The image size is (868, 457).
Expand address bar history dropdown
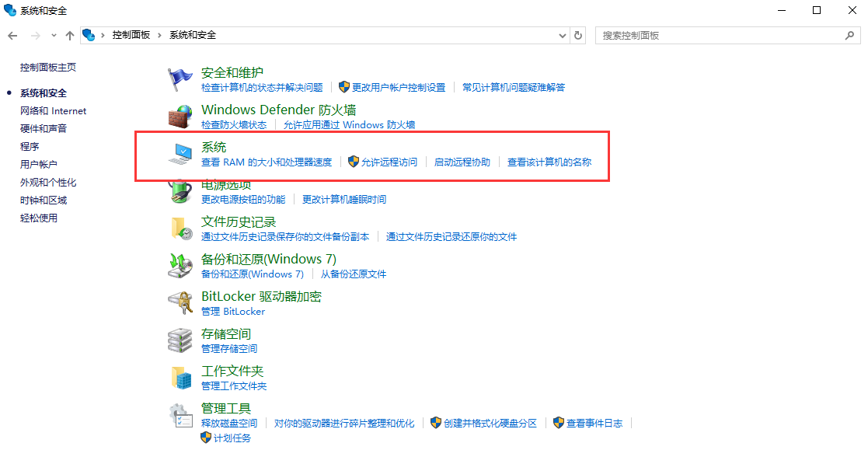coord(563,36)
